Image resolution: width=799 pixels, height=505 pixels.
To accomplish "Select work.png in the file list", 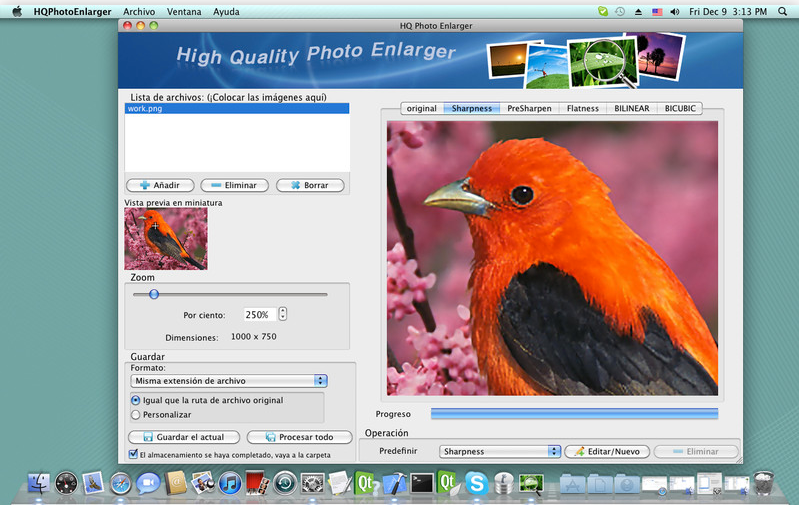I will [x=237, y=109].
